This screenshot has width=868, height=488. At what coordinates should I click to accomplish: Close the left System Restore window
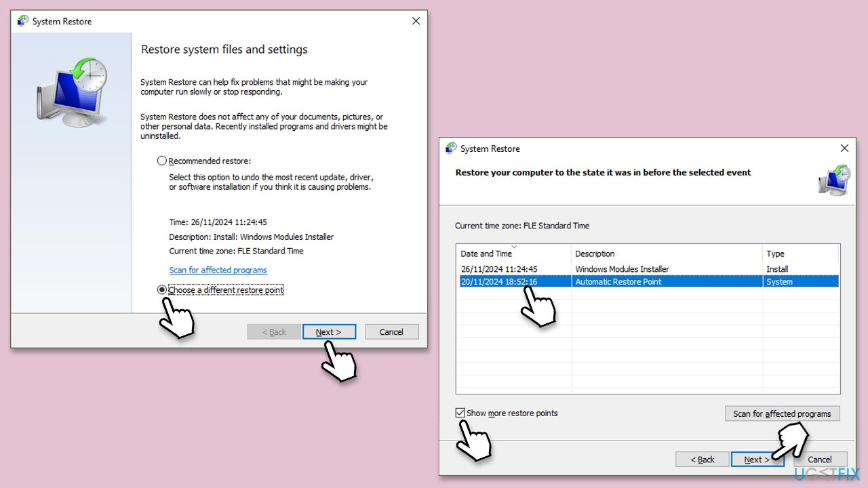(x=416, y=21)
